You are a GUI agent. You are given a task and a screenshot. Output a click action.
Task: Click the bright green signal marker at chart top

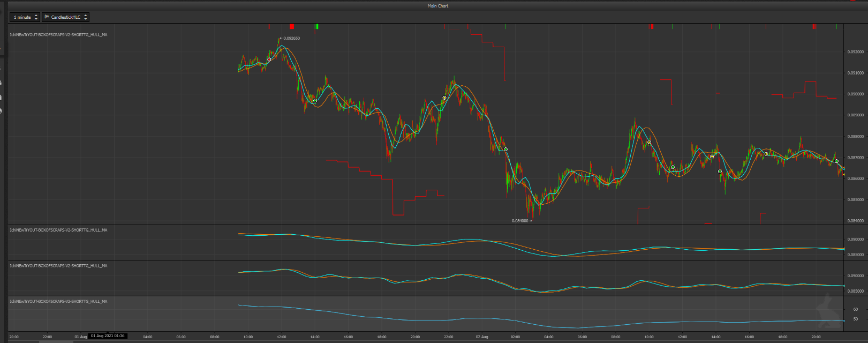pyautogui.click(x=317, y=26)
